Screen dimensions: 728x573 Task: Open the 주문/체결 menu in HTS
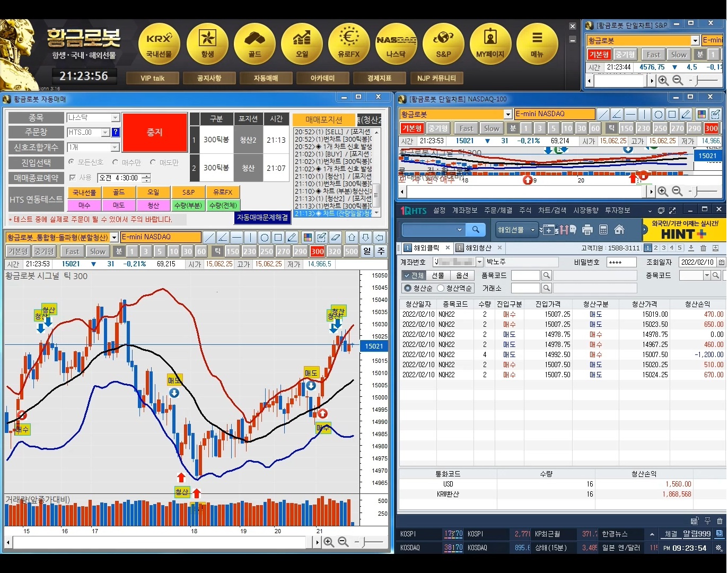coord(498,210)
